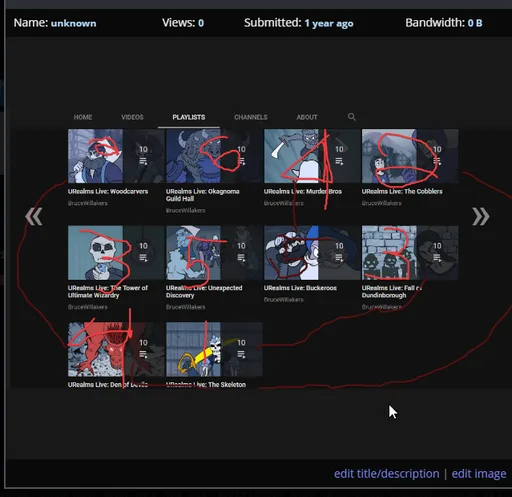Click playlist queue icon on Murder Bros thumbnail

point(339,162)
